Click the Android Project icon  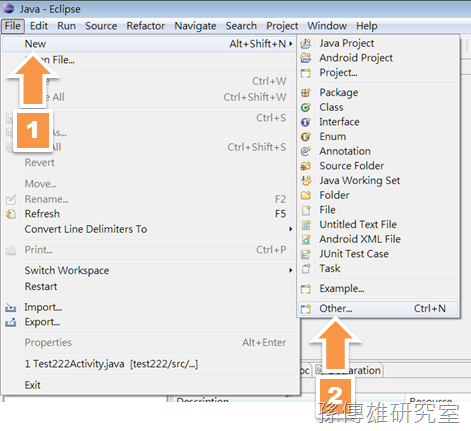(x=306, y=58)
